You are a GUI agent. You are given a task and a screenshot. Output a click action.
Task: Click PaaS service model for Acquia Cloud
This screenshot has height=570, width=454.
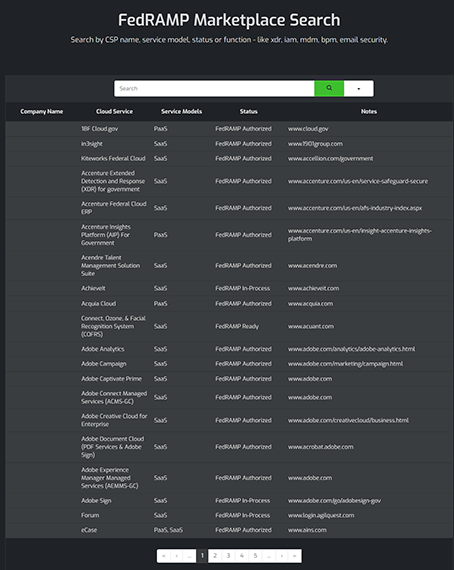(160, 304)
